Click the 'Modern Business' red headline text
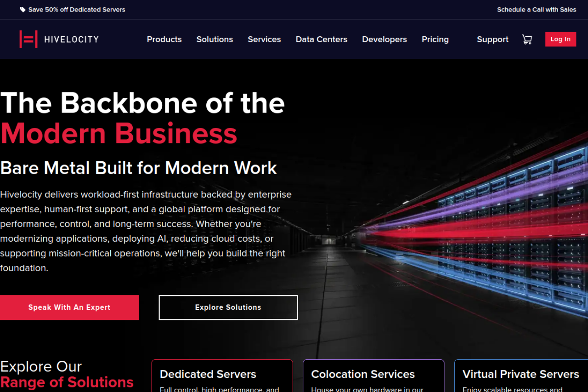 click(x=119, y=134)
